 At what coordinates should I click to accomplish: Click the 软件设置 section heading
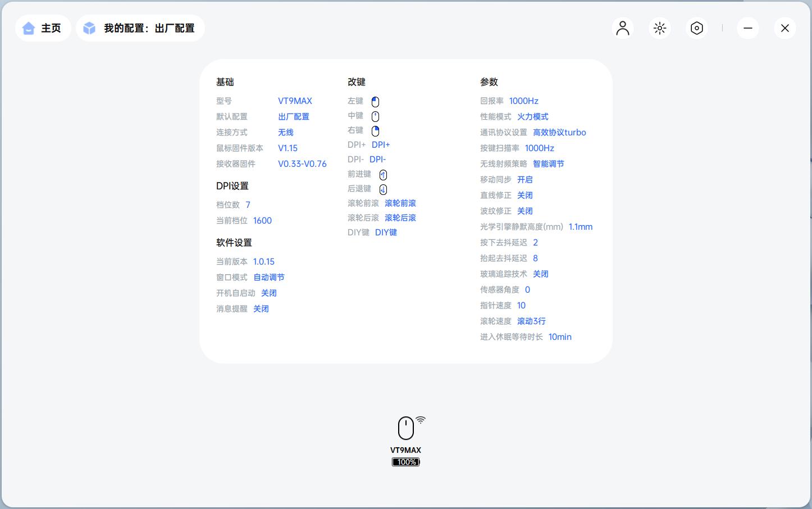pos(234,243)
